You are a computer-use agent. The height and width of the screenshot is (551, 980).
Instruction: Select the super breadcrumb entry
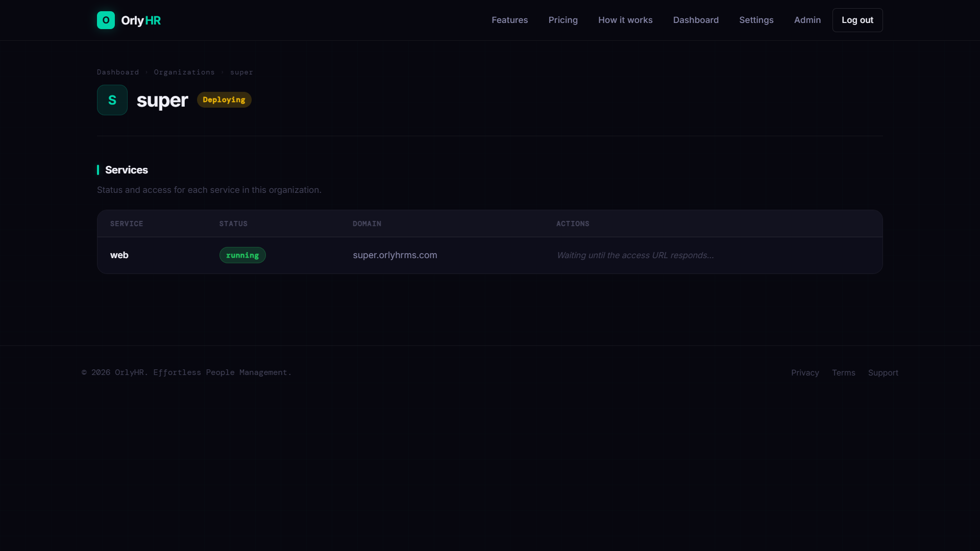click(241, 72)
